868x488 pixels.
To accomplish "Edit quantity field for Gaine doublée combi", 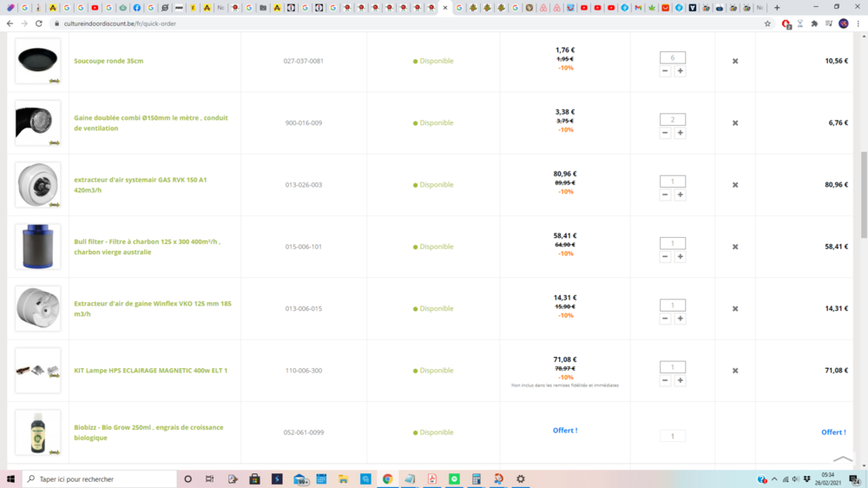I will click(673, 120).
